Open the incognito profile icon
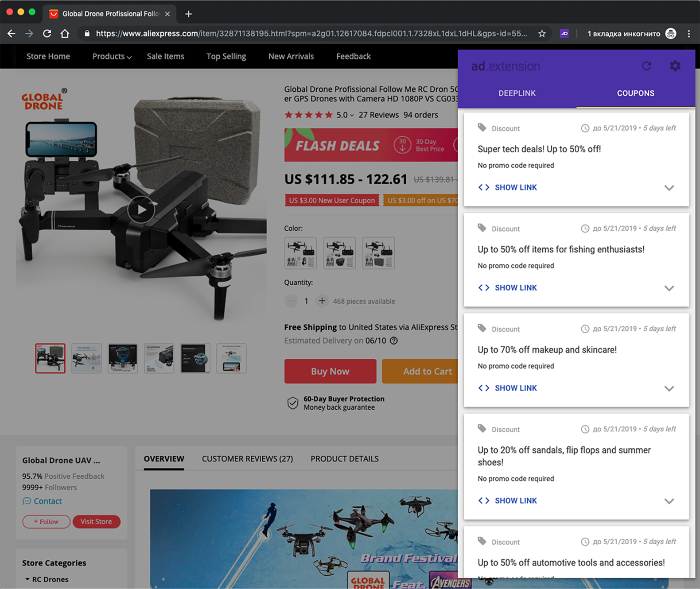The image size is (700, 589). (x=671, y=34)
